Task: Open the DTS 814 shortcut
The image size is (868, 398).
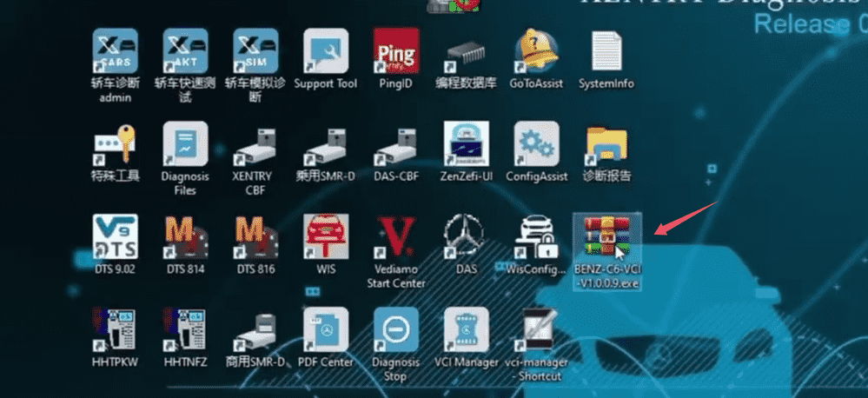Action: (185, 236)
